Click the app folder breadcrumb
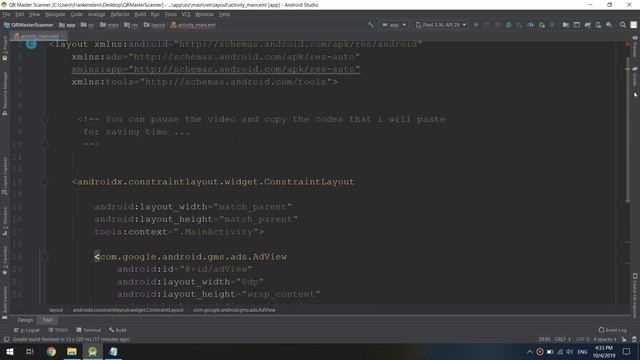This screenshot has height=360, width=640. click(x=67, y=25)
